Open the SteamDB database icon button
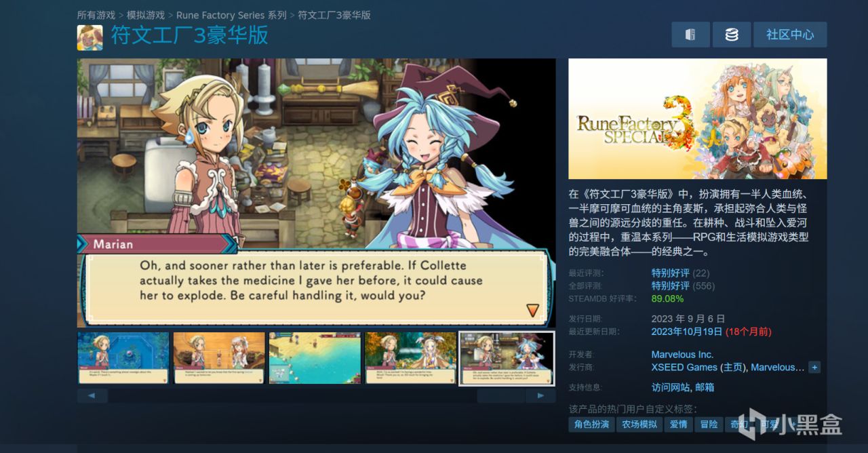Screen dimensions: 868x453 point(732,35)
